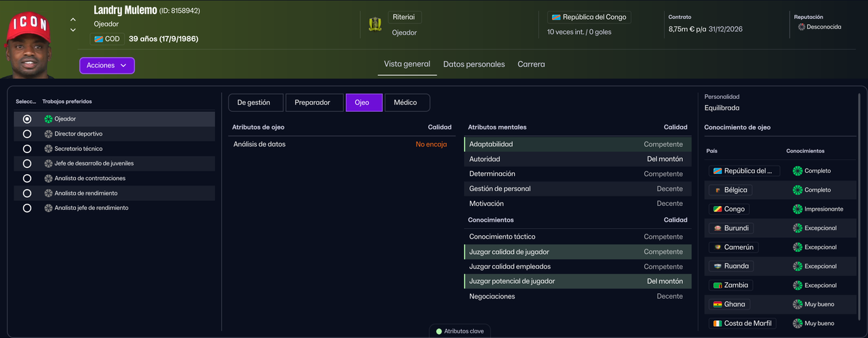Select the Director deportivo radio button
Image resolution: width=868 pixels, height=338 pixels.
pyautogui.click(x=27, y=134)
